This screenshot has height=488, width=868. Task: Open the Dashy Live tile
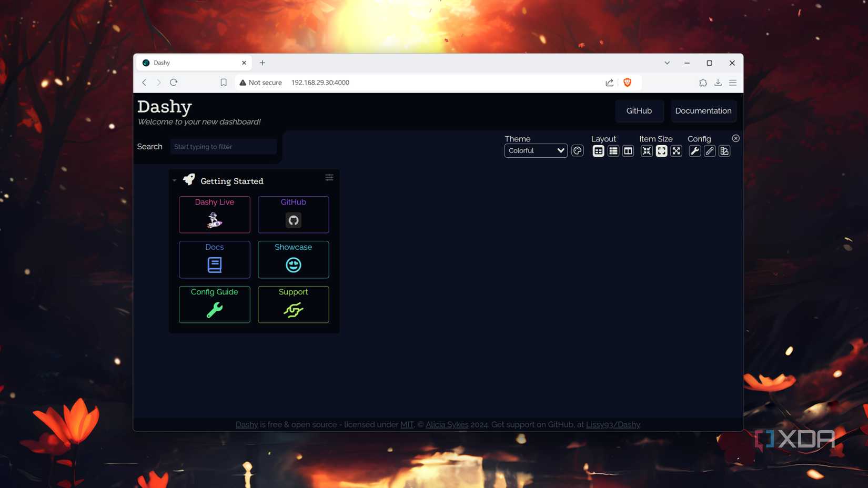(215, 215)
